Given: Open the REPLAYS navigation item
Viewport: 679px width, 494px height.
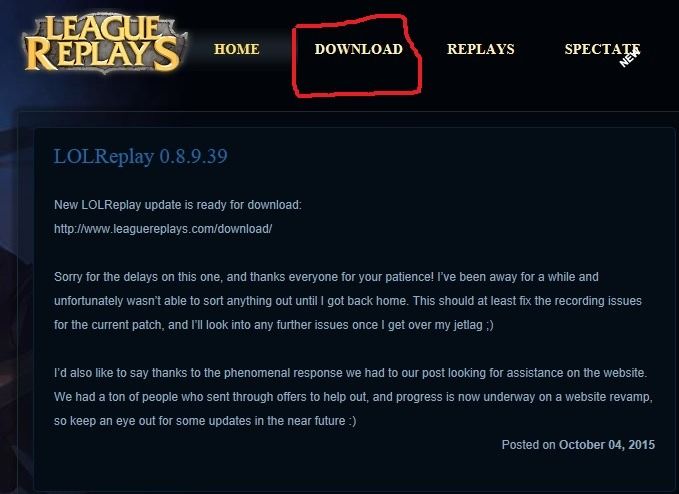Looking at the screenshot, I should (481, 49).
